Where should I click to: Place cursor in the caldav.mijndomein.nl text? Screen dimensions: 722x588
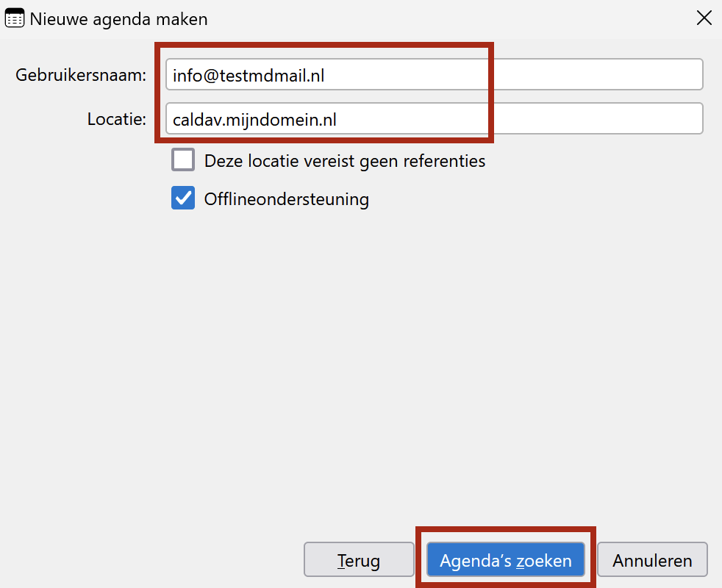click(x=254, y=119)
